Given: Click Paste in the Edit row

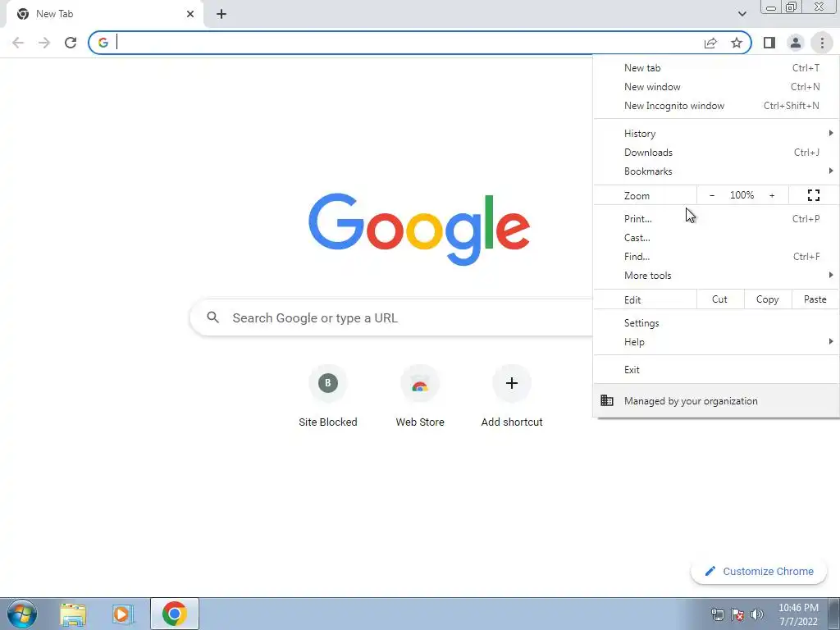Looking at the screenshot, I should point(815,299).
